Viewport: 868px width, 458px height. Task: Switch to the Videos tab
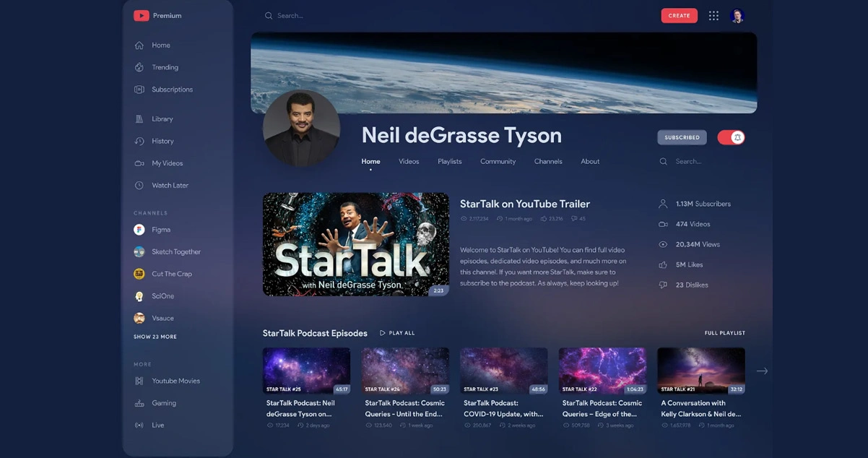[x=409, y=162]
